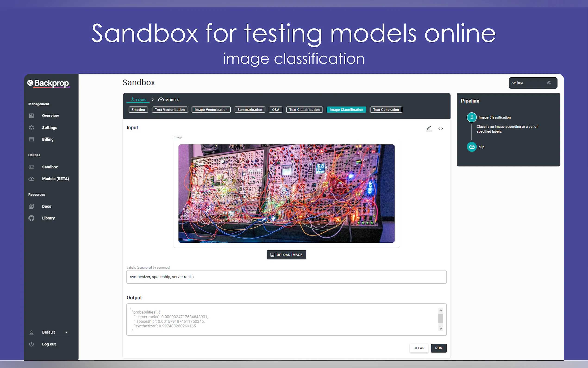Reveal API key with the eye icon

(x=549, y=83)
